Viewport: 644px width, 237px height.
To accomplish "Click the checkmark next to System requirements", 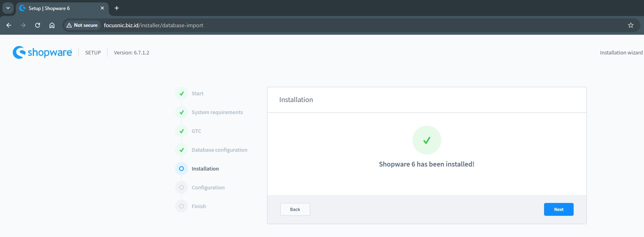I will point(181,112).
